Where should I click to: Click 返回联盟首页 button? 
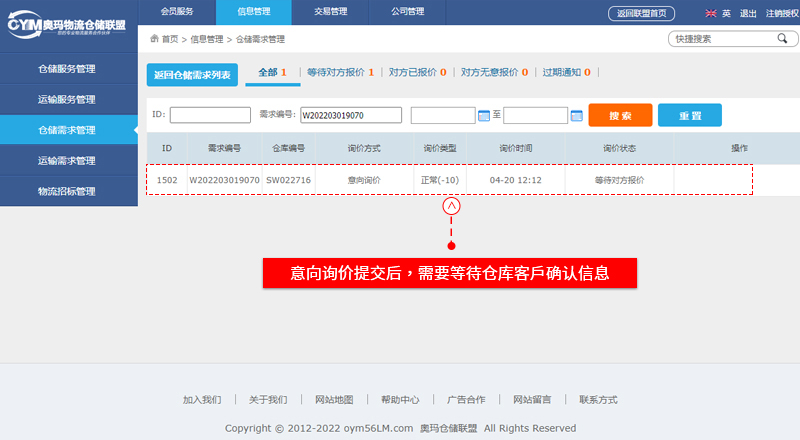click(642, 13)
